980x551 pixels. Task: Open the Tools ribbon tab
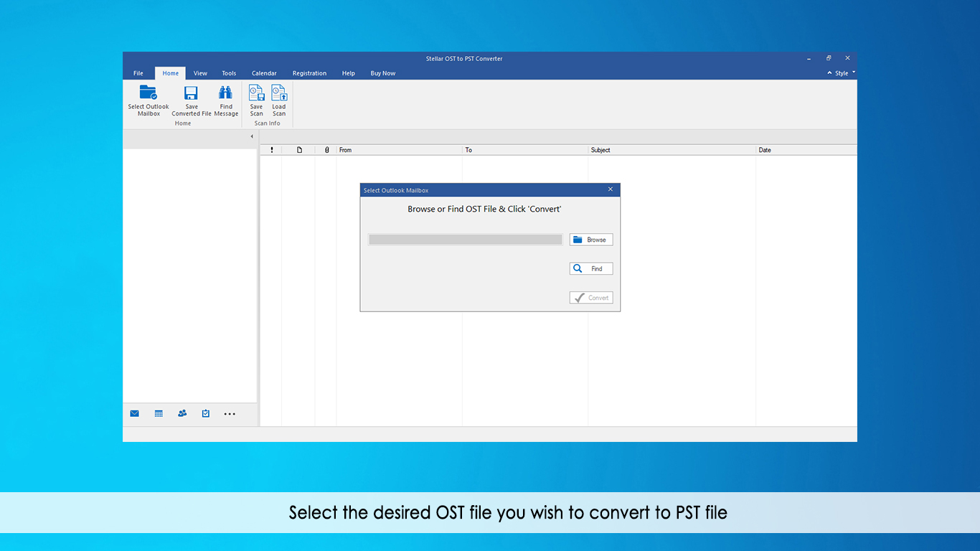point(229,73)
